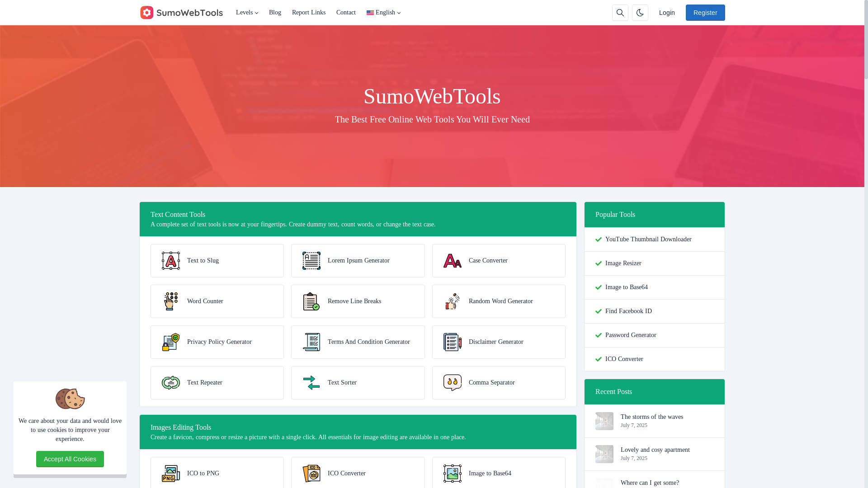The image size is (868, 488).
Task: Click the Image to Base64 tool icon
Action: (453, 474)
